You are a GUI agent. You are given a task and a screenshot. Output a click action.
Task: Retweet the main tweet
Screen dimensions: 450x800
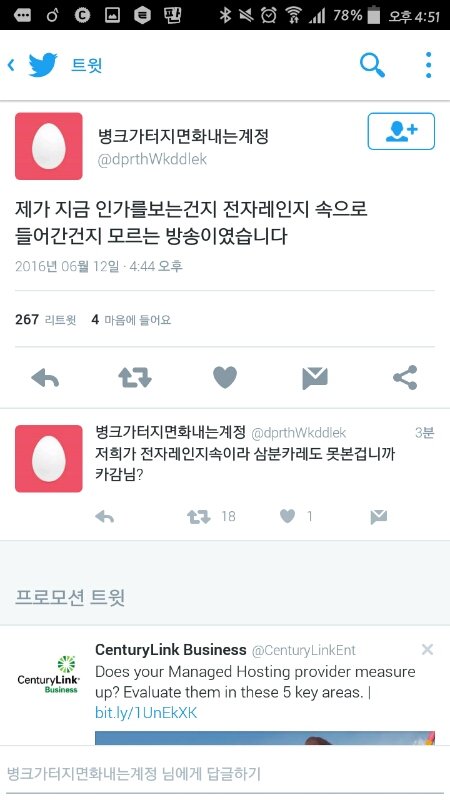tap(135, 378)
